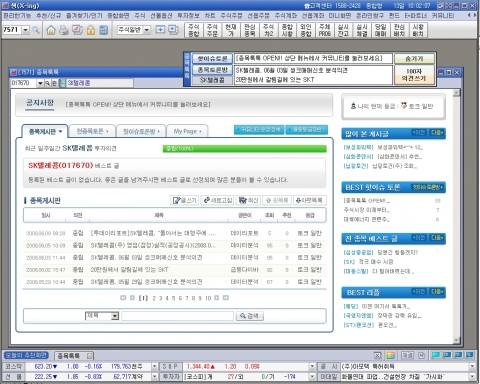This screenshot has height=384, width=480.
Task: Switch to the My Page tab
Action: click(x=187, y=131)
